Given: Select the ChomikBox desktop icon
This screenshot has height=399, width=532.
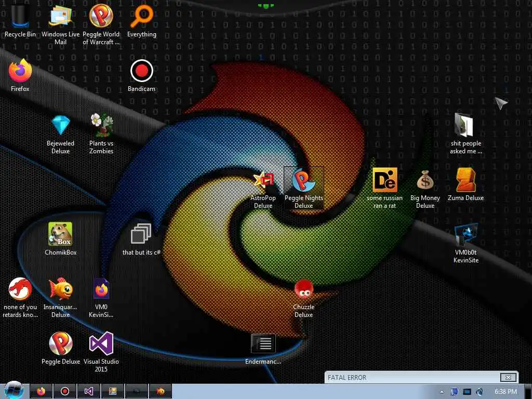Looking at the screenshot, I should point(60,239).
